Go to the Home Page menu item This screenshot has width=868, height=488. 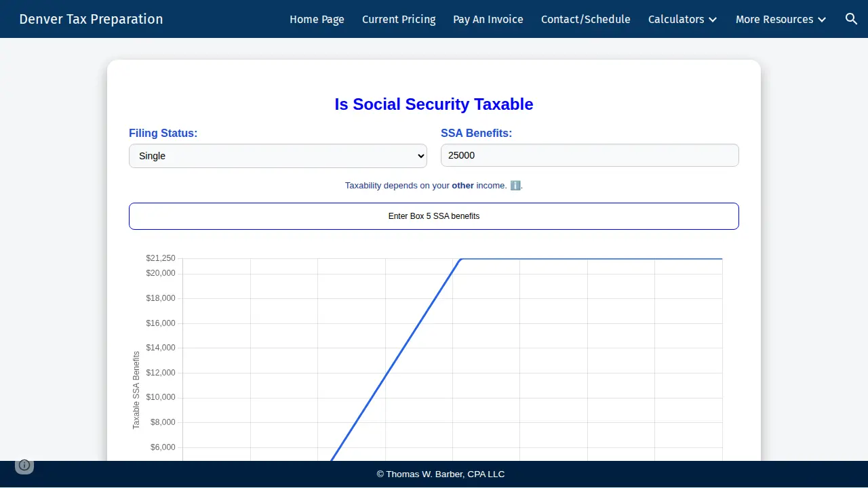pyautogui.click(x=317, y=19)
